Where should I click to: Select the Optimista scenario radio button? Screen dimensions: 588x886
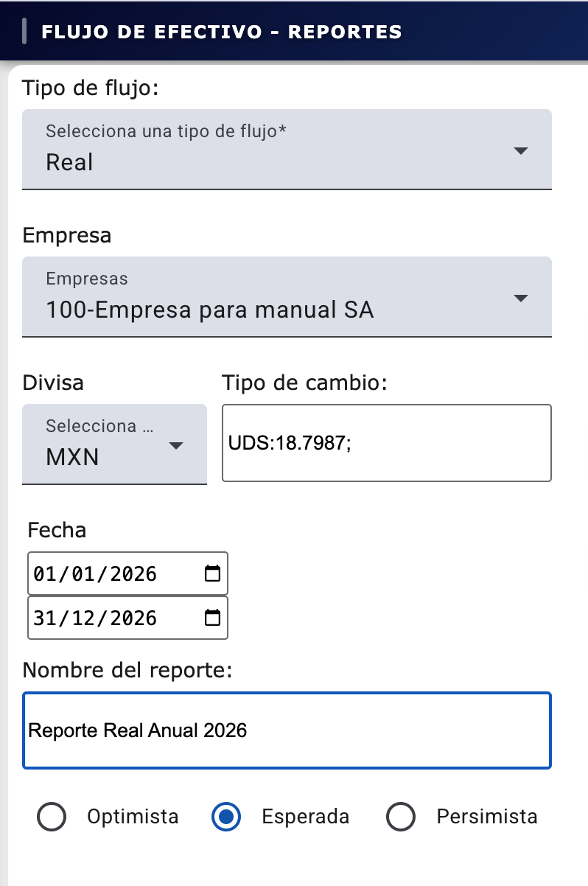coord(52,817)
